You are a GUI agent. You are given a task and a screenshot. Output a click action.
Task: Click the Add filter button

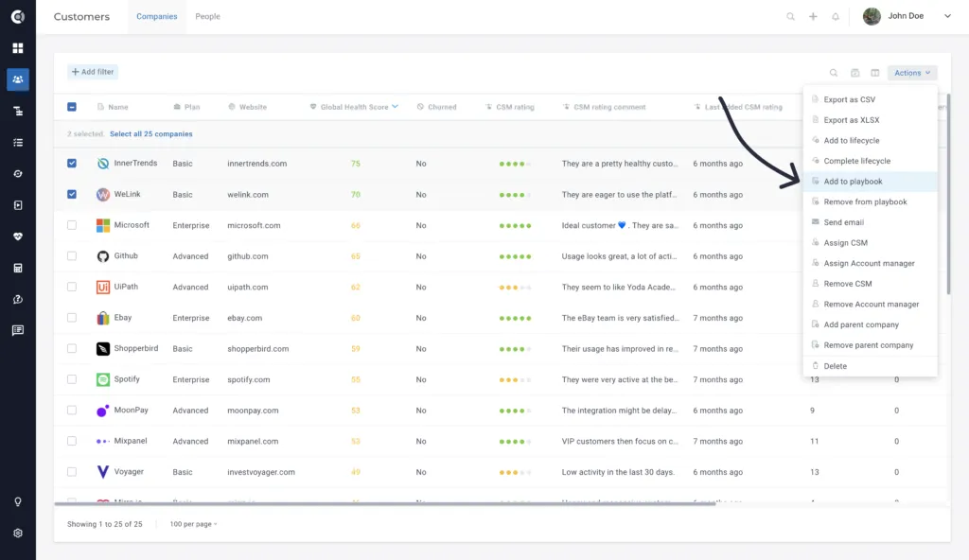point(93,72)
